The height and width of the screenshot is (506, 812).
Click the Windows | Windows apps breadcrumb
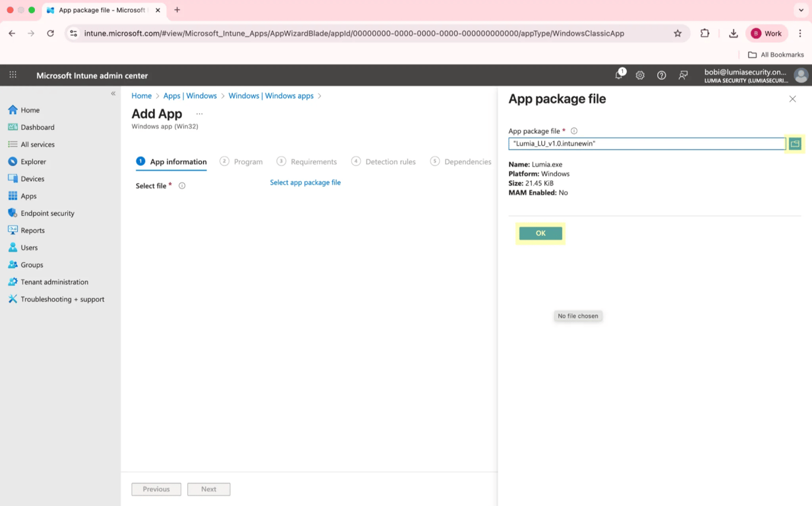271,96
